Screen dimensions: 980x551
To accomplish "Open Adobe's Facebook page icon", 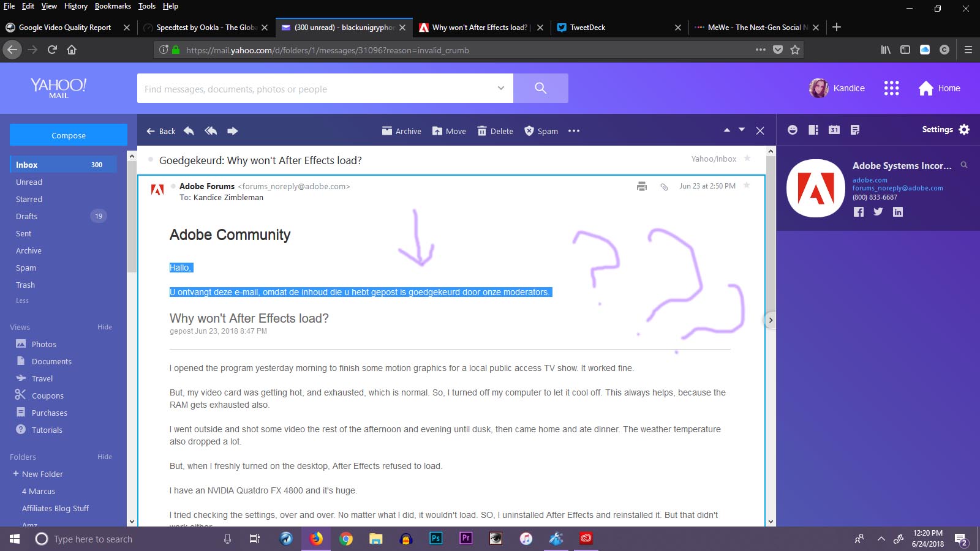I will [x=859, y=212].
